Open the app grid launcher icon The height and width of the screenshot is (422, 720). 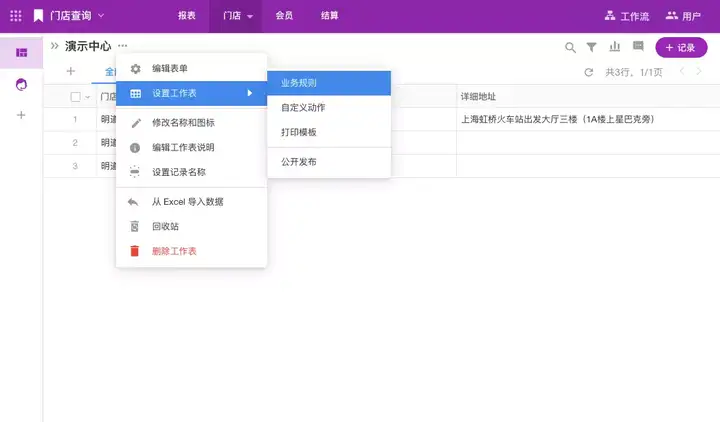pyautogui.click(x=16, y=16)
